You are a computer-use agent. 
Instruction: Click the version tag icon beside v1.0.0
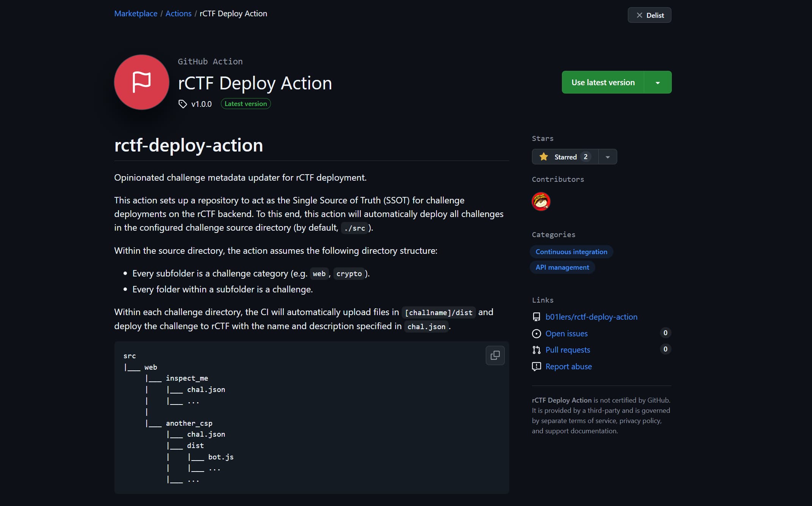tap(183, 104)
